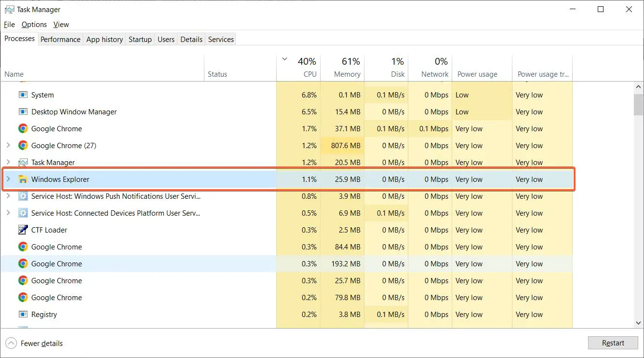Image resolution: width=644 pixels, height=358 pixels.
Task: Select the System process name
Action: point(42,95)
